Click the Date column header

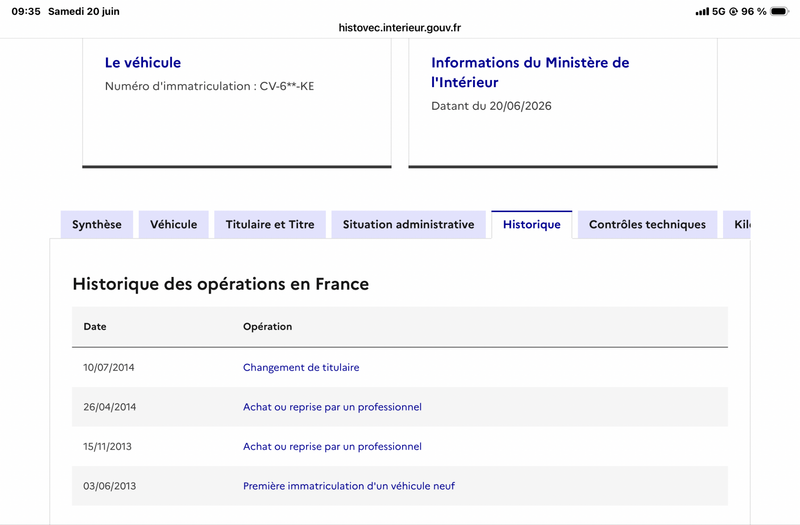[x=95, y=327]
